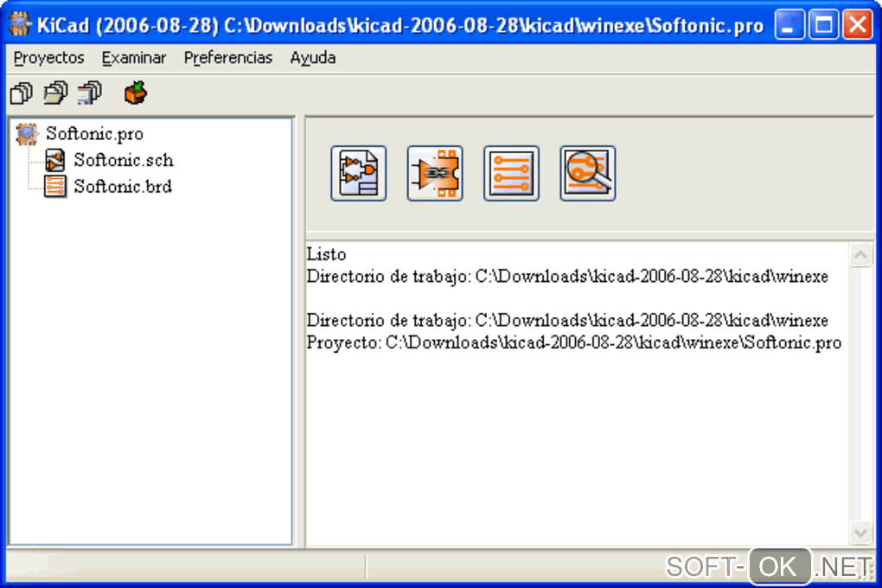The width and height of the screenshot is (882, 588).
Task: Open the Ayuda menu
Action: point(313,58)
